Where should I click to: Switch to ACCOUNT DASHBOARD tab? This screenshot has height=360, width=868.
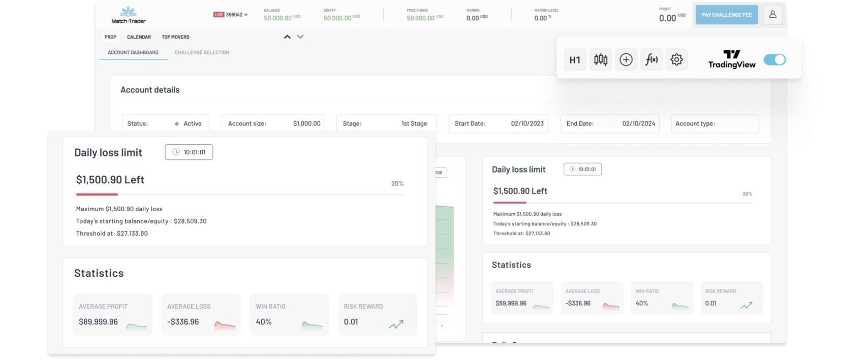pyautogui.click(x=133, y=52)
